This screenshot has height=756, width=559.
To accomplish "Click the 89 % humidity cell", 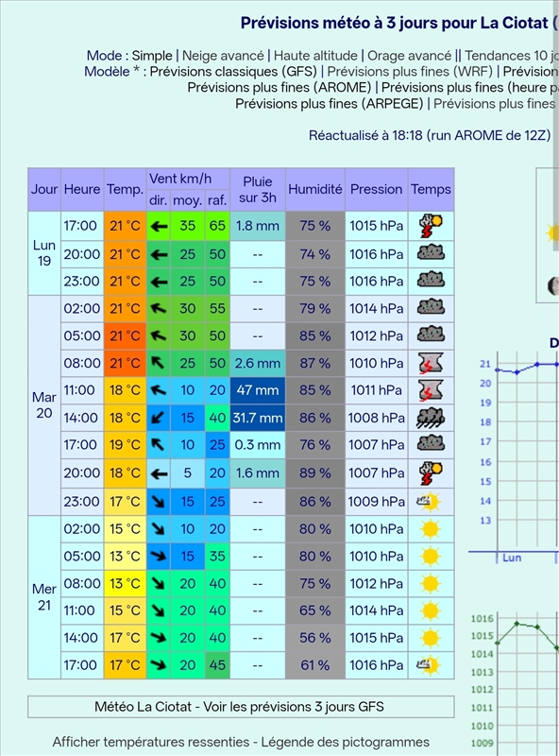I will [x=315, y=472].
